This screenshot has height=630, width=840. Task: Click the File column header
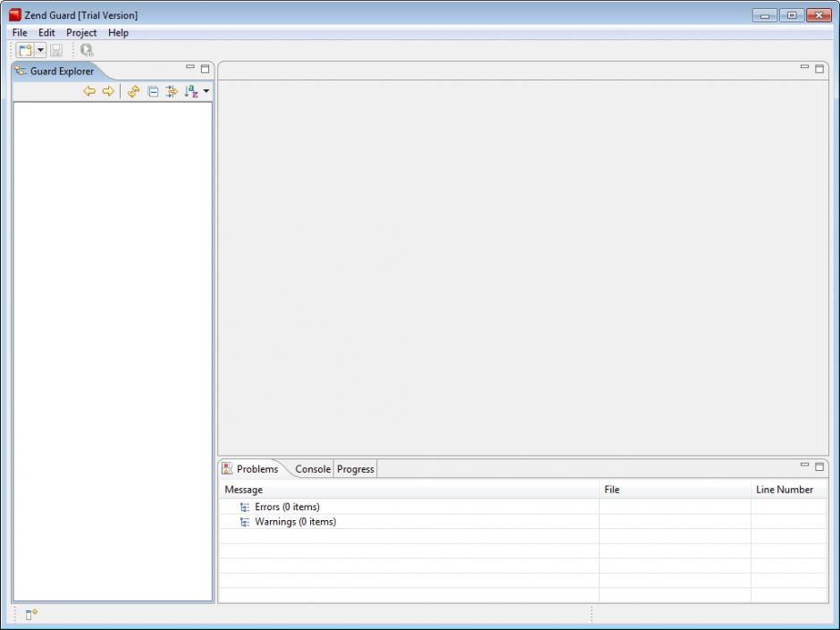point(675,490)
